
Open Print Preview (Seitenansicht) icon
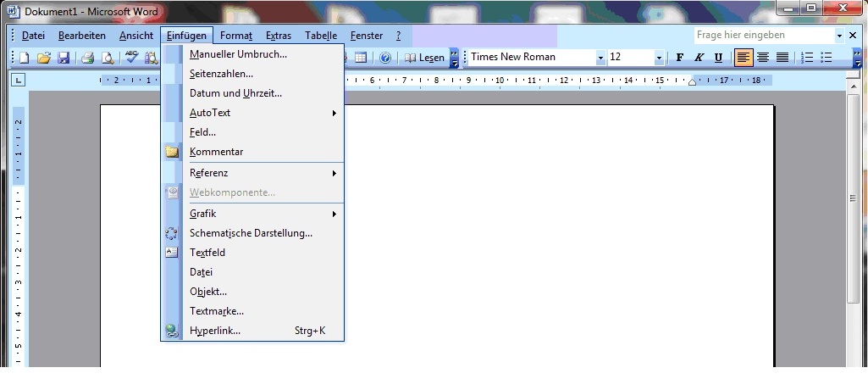[x=107, y=58]
